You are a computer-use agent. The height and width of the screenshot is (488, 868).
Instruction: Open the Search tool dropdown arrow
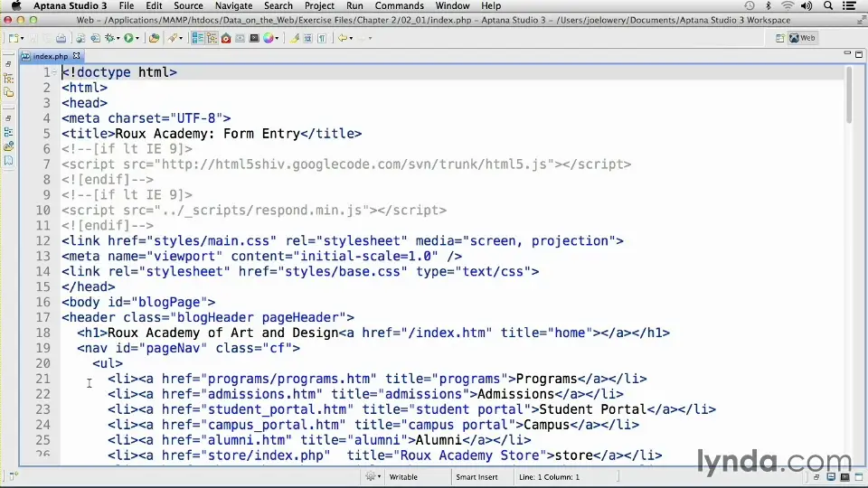pos(181,39)
